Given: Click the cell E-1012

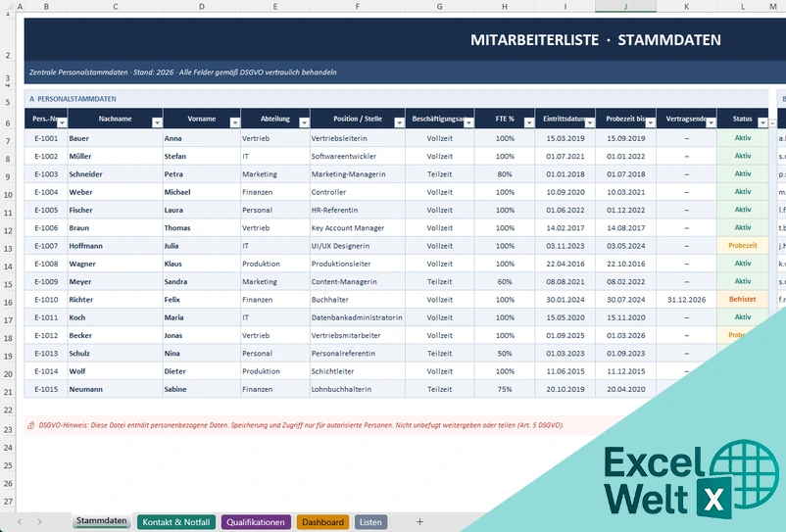Looking at the screenshot, I should pos(46,336).
